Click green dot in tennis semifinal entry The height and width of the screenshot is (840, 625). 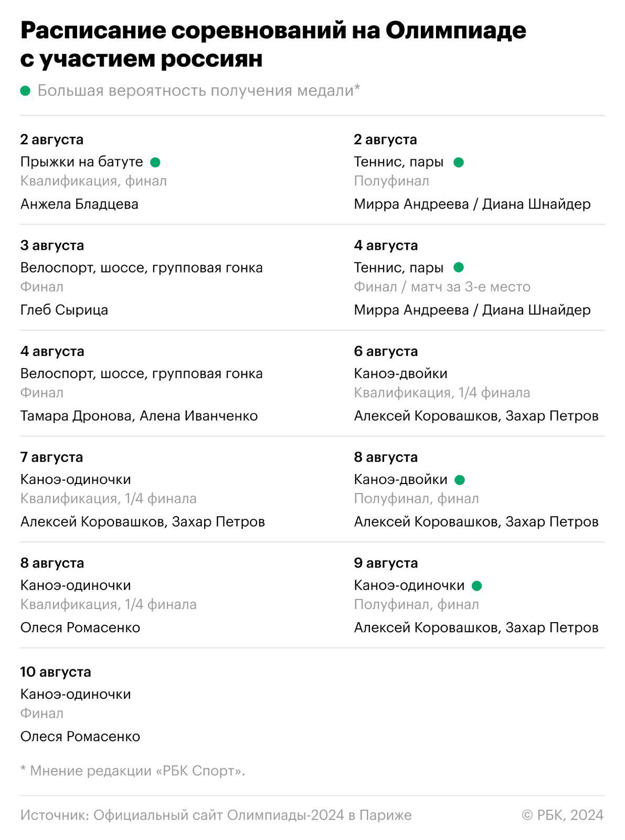(459, 163)
